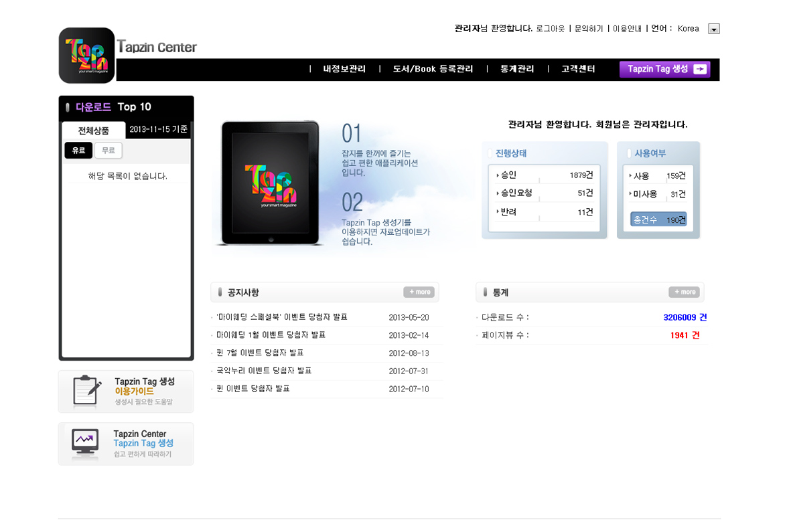Click the iPad Tapzin image

point(271,183)
